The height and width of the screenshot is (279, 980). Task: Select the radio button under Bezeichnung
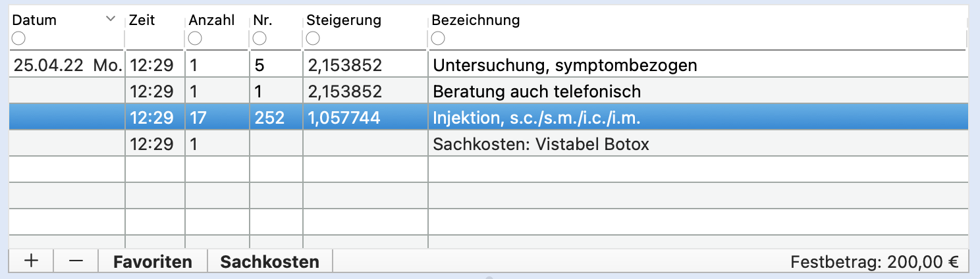[438, 39]
